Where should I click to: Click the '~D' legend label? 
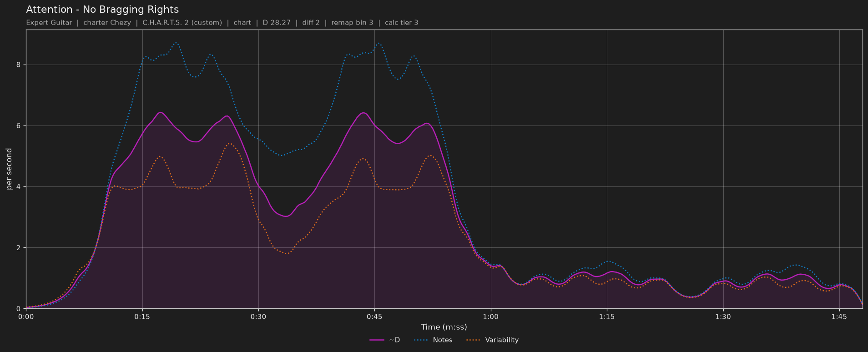pos(394,340)
